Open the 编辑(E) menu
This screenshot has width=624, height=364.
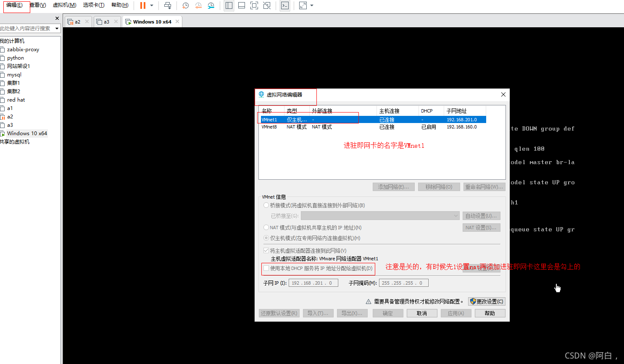click(14, 5)
